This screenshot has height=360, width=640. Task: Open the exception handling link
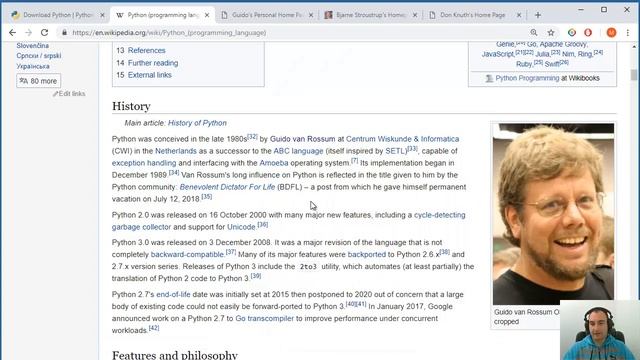click(144, 163)
